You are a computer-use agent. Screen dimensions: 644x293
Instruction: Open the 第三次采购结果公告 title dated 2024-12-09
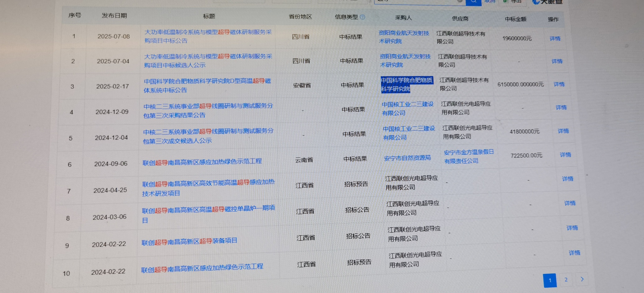pyautogui.click(x=208, y=111)
